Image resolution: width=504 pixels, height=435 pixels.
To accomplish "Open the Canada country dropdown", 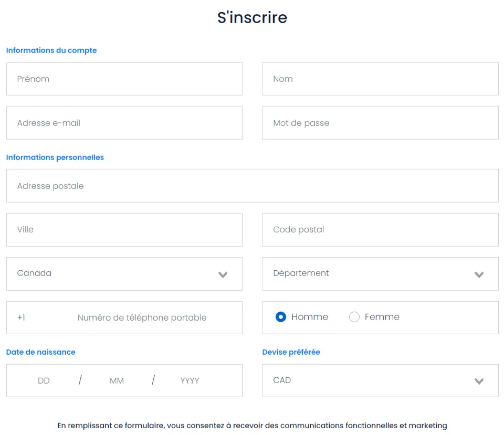I will coord(115,273).
